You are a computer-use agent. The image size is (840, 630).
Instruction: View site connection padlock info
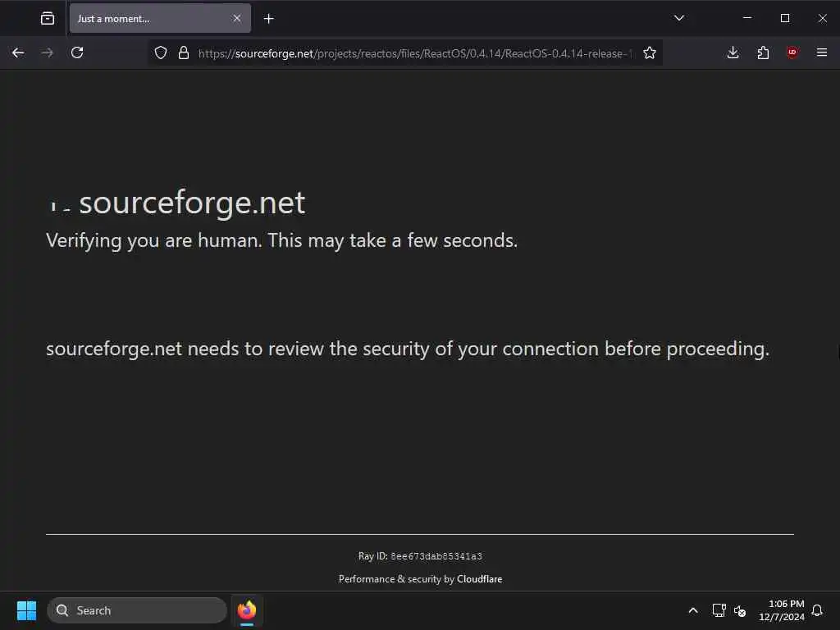[x=184, y=53]
